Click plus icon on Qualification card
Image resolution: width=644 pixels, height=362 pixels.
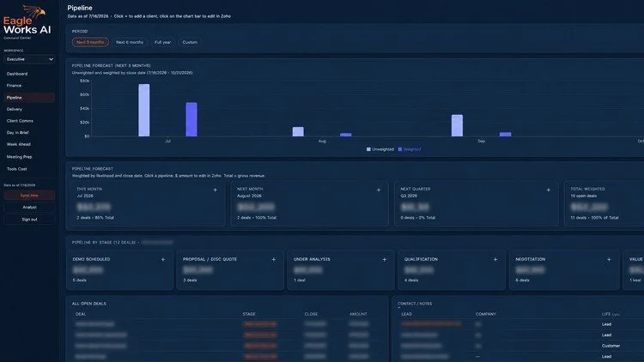click(x=495, y=260)
